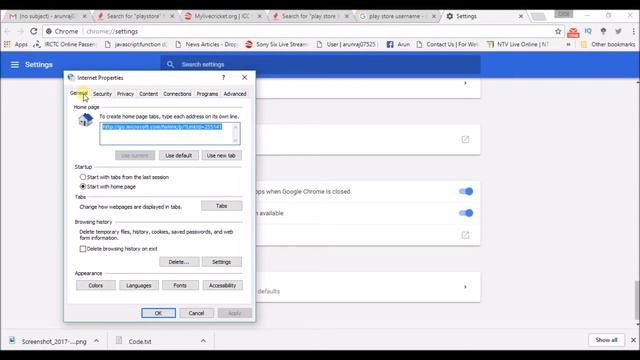Switch to the play store username Google tab

tap(397, 16)
